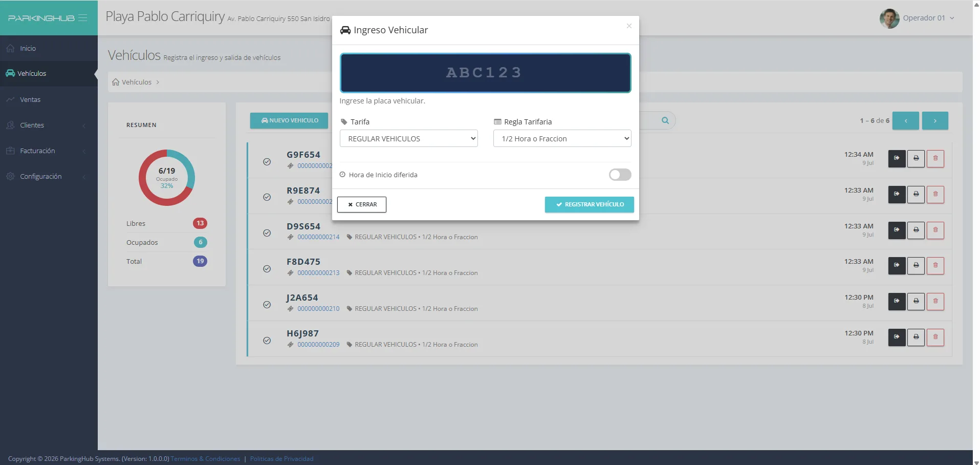
Task: Select the check circle for vehicle H6J987
Action: [x=267, y=341]
